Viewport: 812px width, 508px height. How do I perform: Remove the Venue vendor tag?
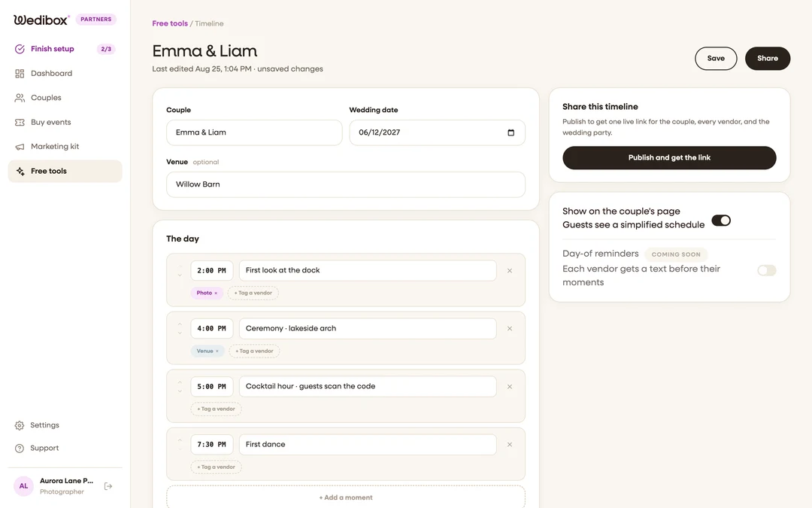(217, 351)
